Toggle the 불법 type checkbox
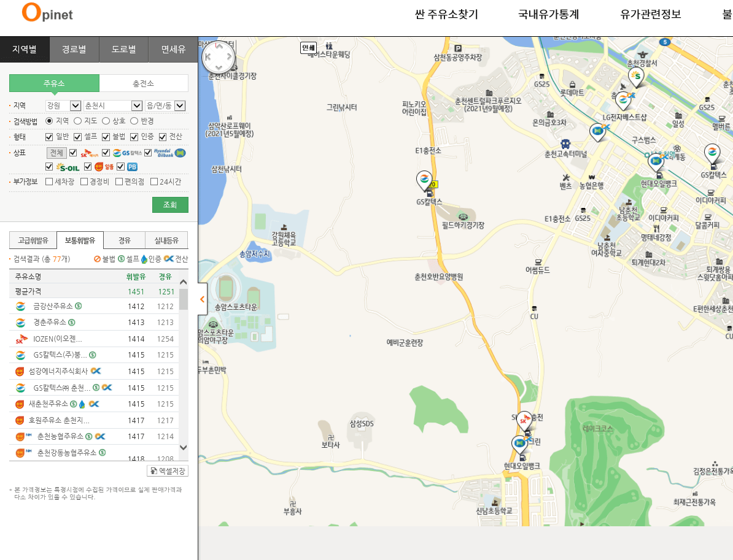The image size is (733, 560). [106, 137]
